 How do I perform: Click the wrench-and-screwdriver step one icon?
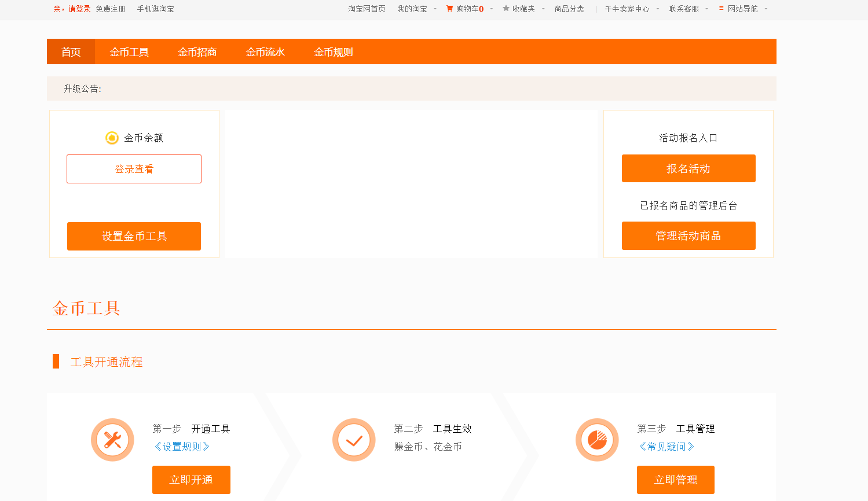(112, 440)
